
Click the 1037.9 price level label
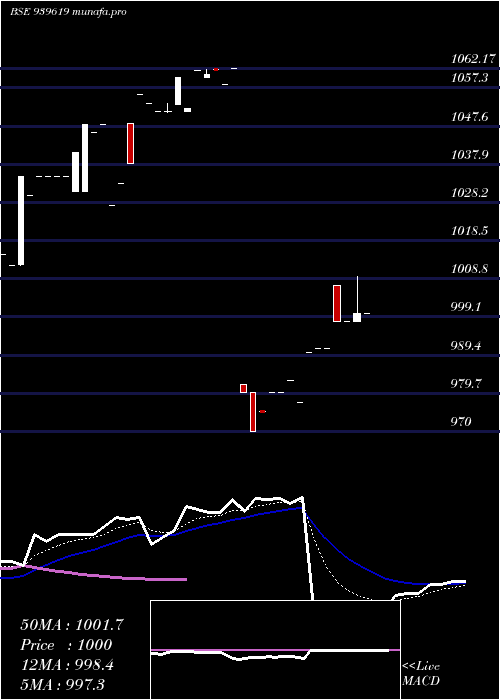click(x=469, y=155)
